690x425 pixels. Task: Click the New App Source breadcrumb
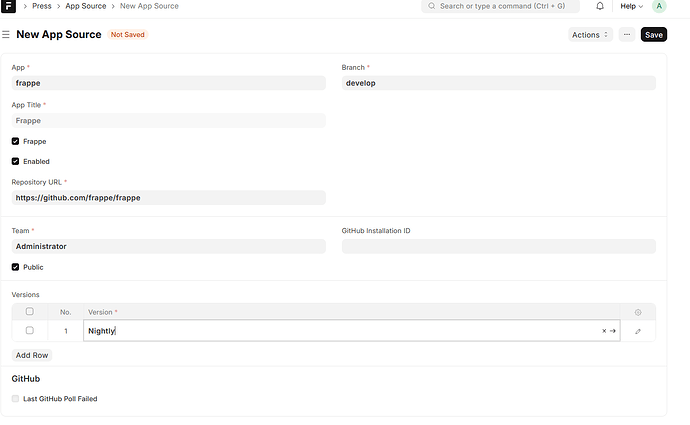point(149,6)
